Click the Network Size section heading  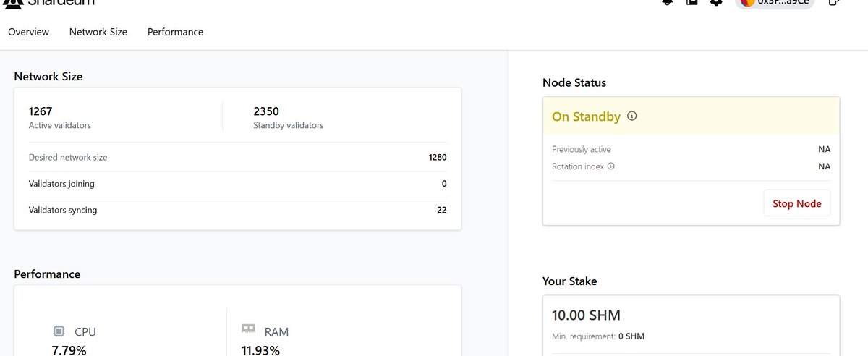pos(48,76)
